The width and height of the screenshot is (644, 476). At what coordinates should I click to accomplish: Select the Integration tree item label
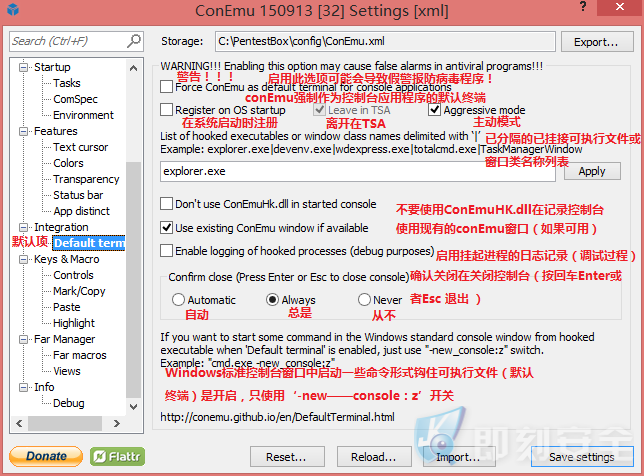pyautogui.click(x=61, y=227)
